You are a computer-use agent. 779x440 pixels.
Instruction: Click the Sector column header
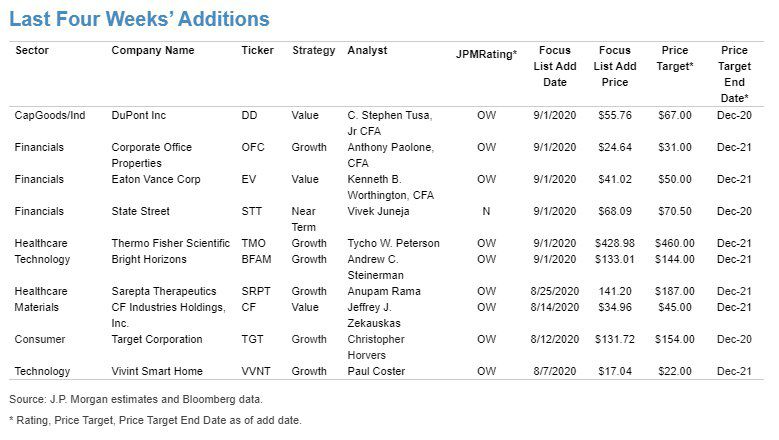point(32,51)
